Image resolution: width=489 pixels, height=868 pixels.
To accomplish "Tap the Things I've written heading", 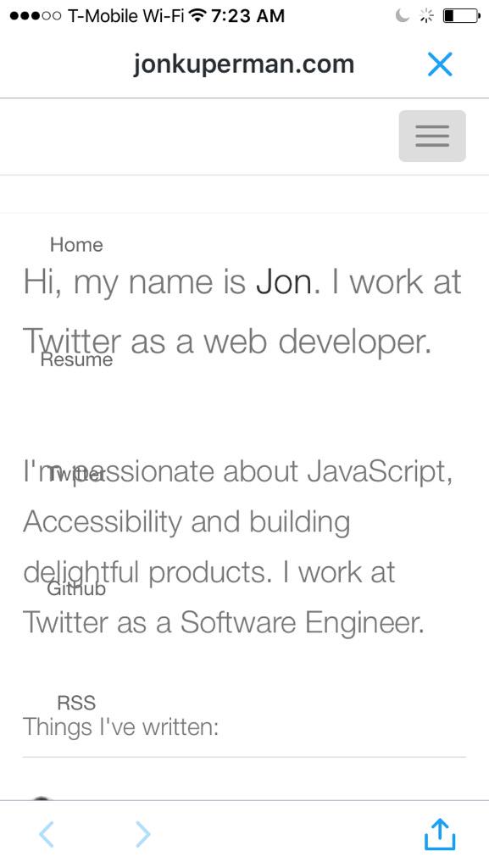I will click(x=120, y=727).
